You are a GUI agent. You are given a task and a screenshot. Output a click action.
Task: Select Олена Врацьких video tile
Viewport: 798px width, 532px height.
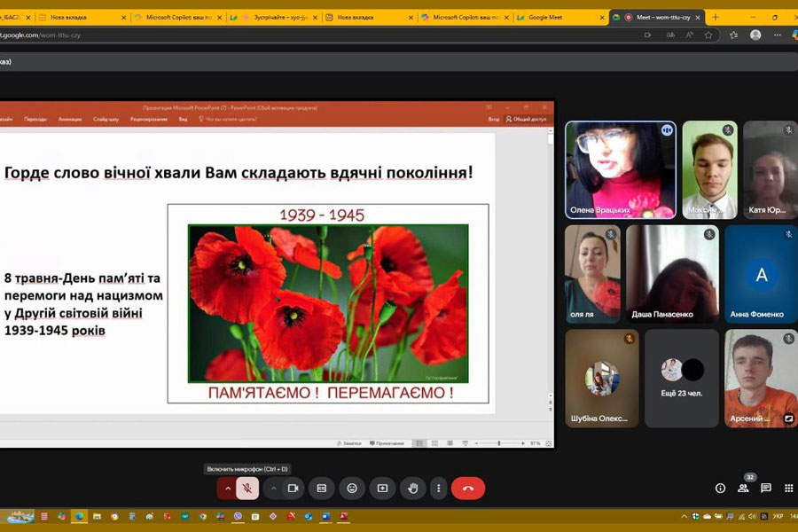click(x=621, y=169)
